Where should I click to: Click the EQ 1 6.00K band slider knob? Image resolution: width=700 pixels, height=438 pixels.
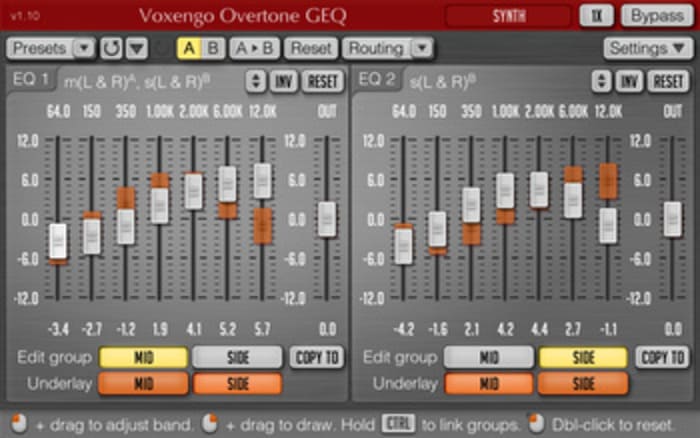point(227,184)
